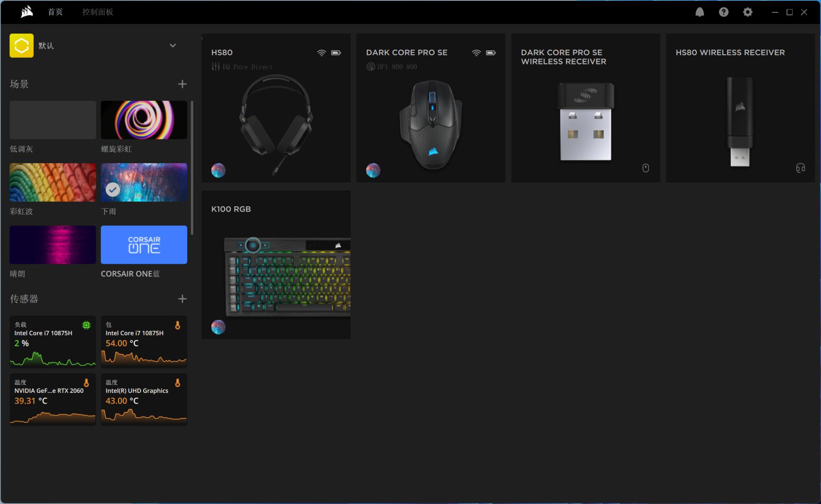This screenshot has width=821, height=504.
Task: Select the 螺旋彩虹 scene
Action: click(144, 120)
